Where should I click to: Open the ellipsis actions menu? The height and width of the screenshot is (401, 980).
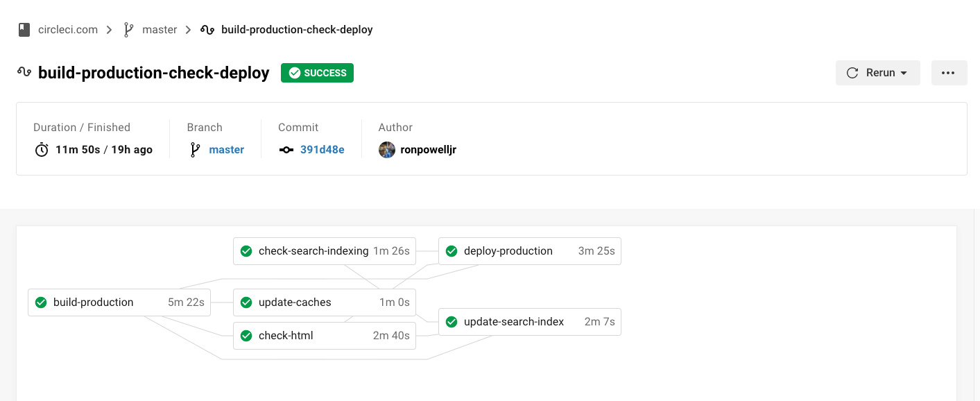click(949, 72)
